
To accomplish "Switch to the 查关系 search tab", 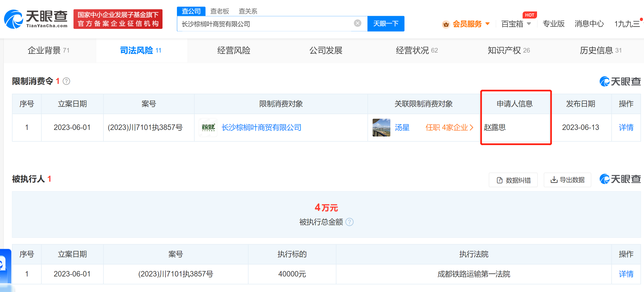I will [x=248, y=11].
